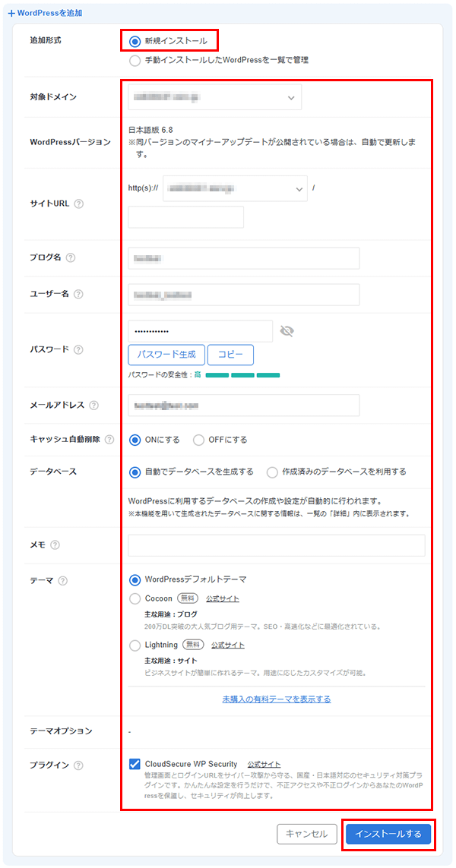
Task: Choose 自動でデータベースを生成する option
Action: coord(135,472)
